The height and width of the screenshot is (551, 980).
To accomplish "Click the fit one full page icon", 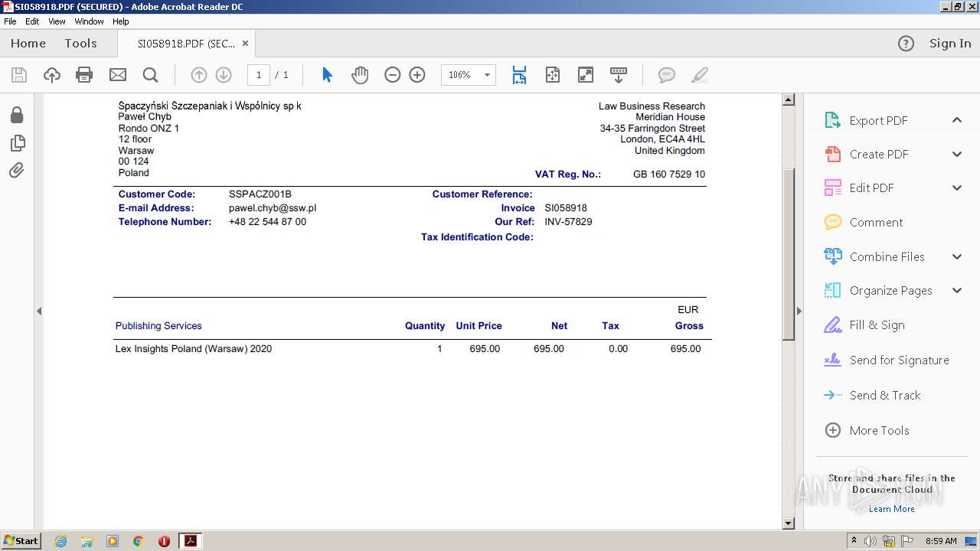I will 552,75.
